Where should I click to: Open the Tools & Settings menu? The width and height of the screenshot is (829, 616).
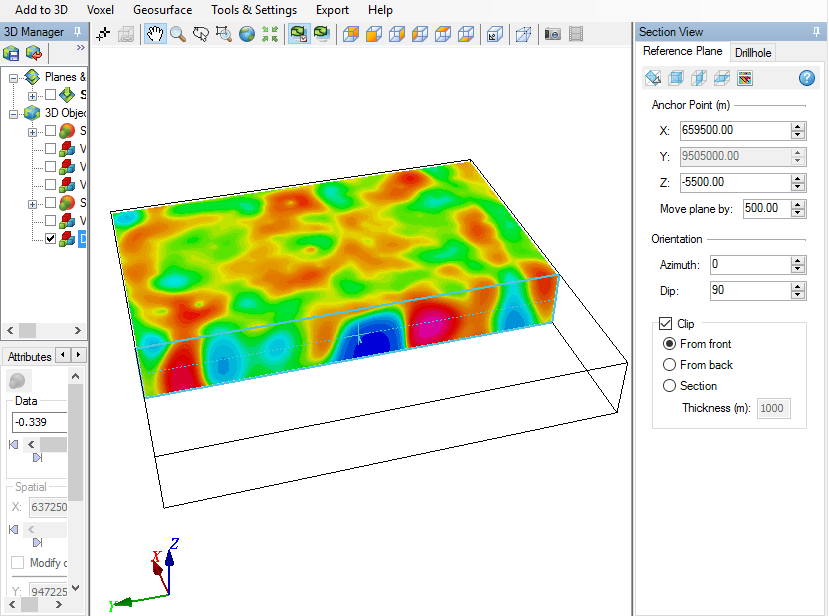pos(253,9)
